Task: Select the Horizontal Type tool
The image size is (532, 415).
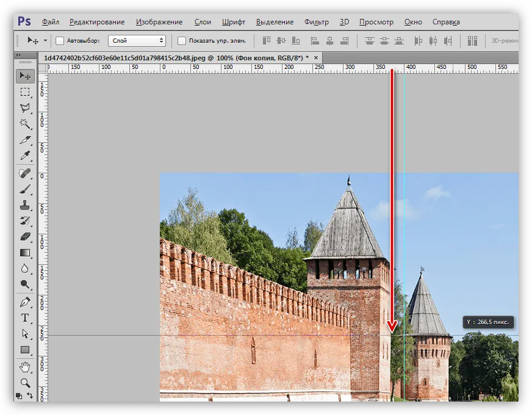Action: tap(25, 317)
